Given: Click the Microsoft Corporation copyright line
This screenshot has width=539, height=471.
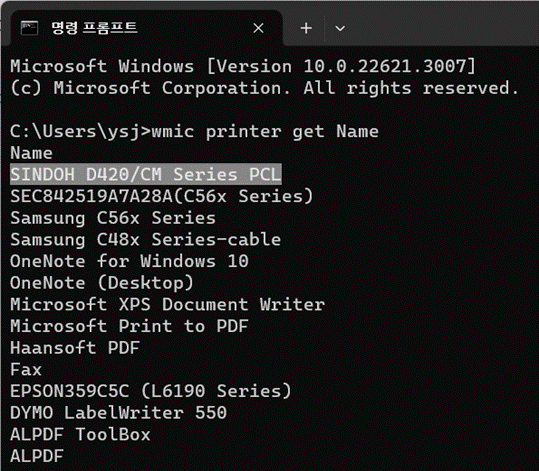Looking at the screenshot, I should coord(264,88).
